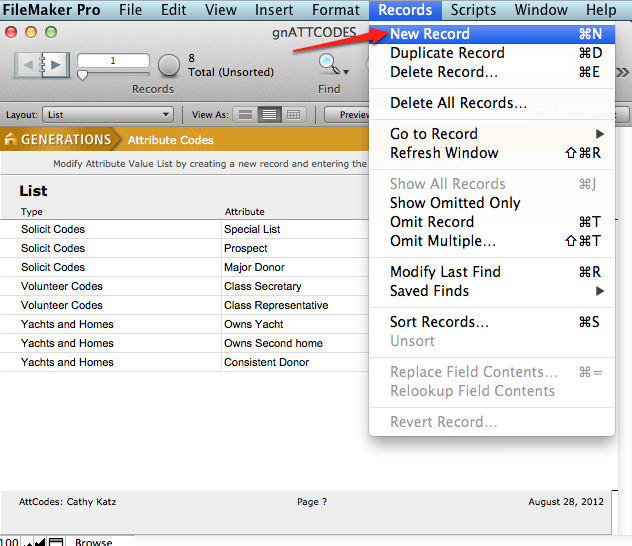Select the Class Representative attribute cell
632x546 pixels.
(x=295, y=305)
